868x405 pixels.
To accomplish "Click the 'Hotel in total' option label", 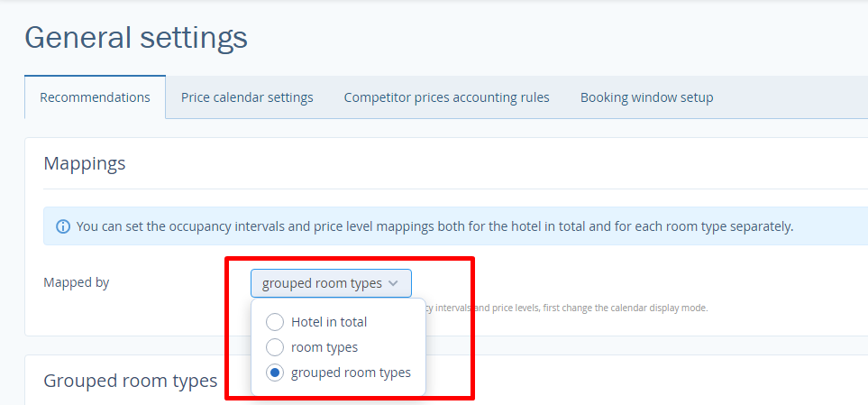I will click(329, 322).
